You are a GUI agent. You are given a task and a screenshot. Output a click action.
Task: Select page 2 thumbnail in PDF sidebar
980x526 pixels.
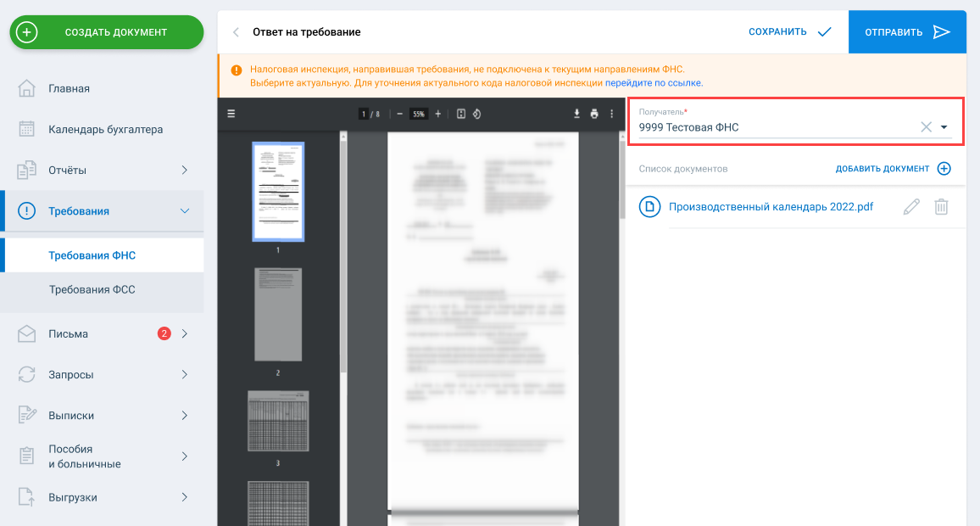click(278, 315)
